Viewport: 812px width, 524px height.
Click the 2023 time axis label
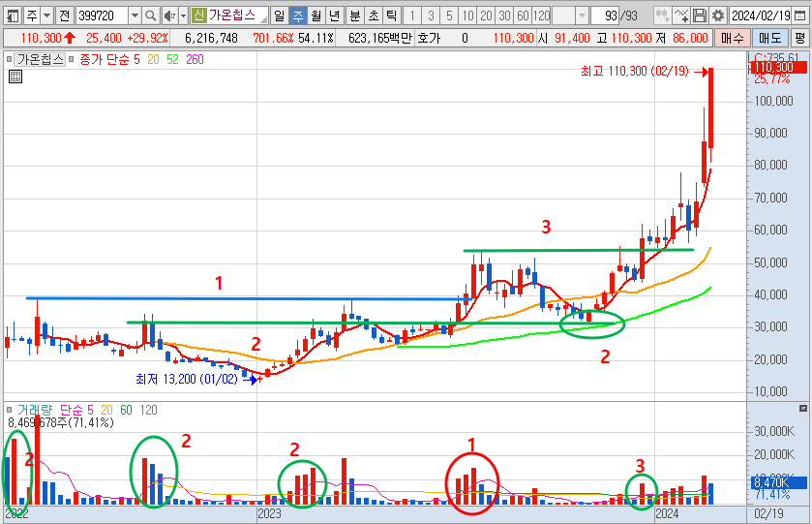tap(269, 513)
